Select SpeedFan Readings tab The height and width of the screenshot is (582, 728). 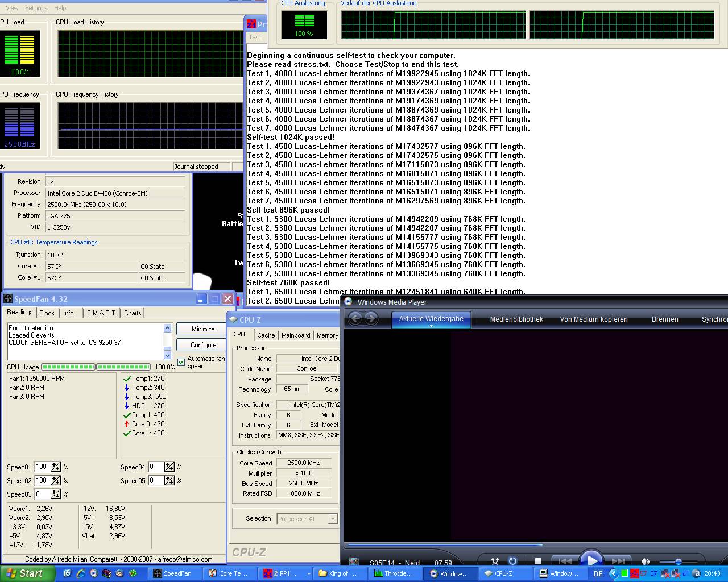(20, 312)
